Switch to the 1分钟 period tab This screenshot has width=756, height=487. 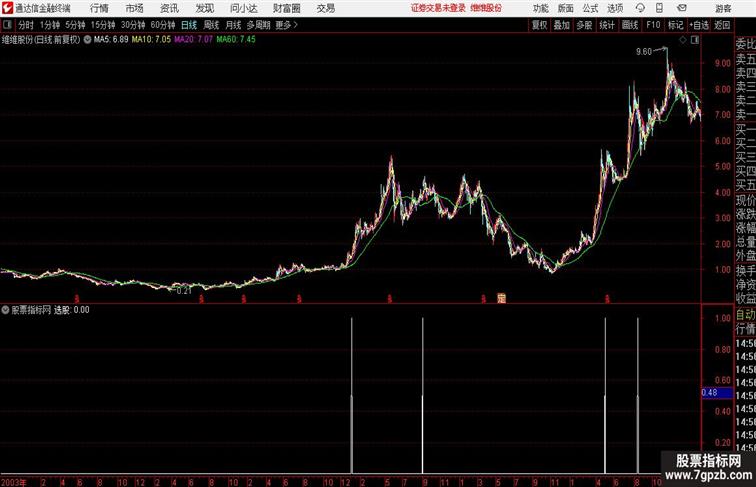[x=50, y=25]
